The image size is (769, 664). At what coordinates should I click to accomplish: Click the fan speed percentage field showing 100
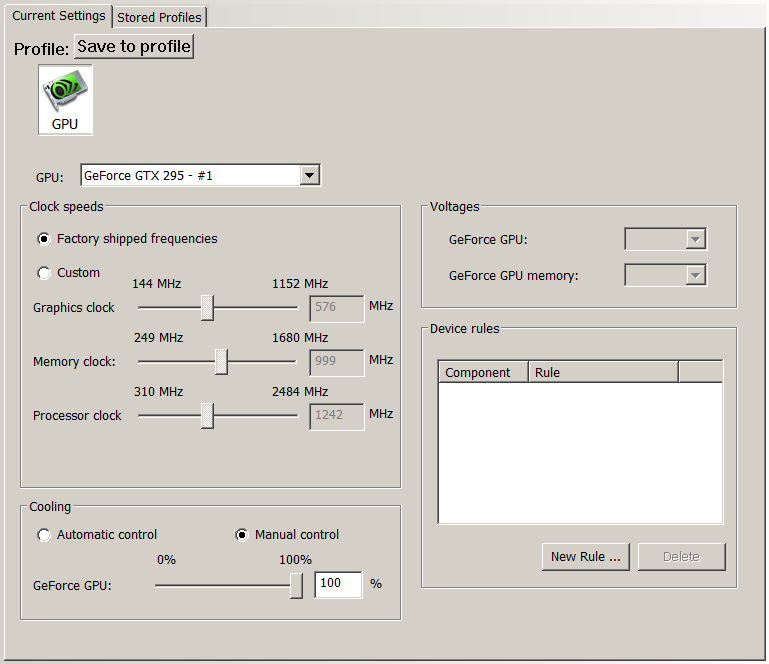(338, 585)
